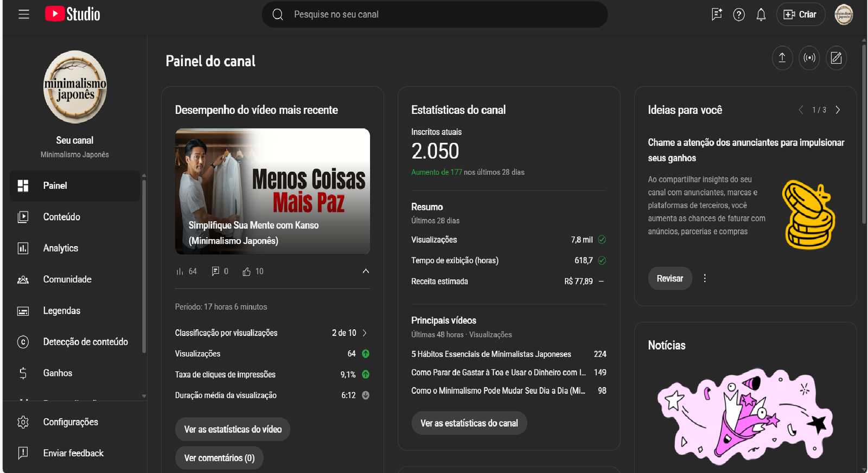This screenshot has width=868, height=473.
Task: Open the help question mark icon
Action: (x=739, y=15)
